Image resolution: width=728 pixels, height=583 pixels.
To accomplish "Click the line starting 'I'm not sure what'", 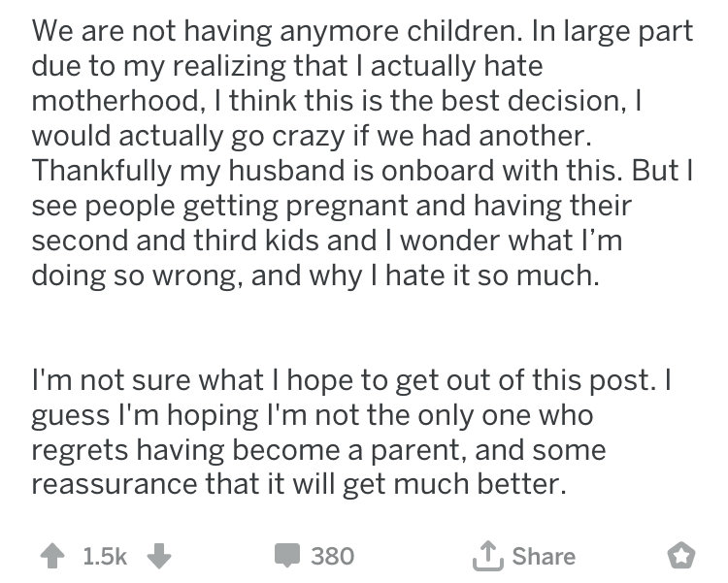I will click(x=351, y=380).
